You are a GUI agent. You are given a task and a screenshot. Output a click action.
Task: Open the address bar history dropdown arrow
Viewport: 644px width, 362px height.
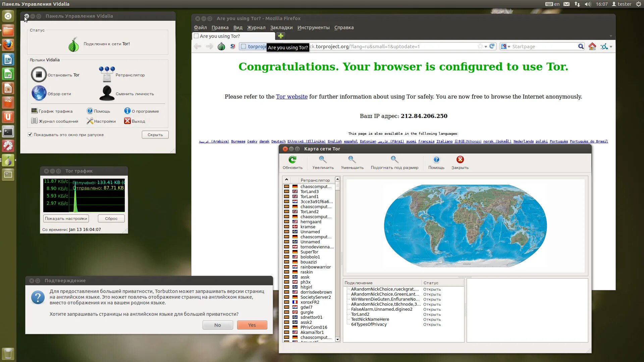486,47
